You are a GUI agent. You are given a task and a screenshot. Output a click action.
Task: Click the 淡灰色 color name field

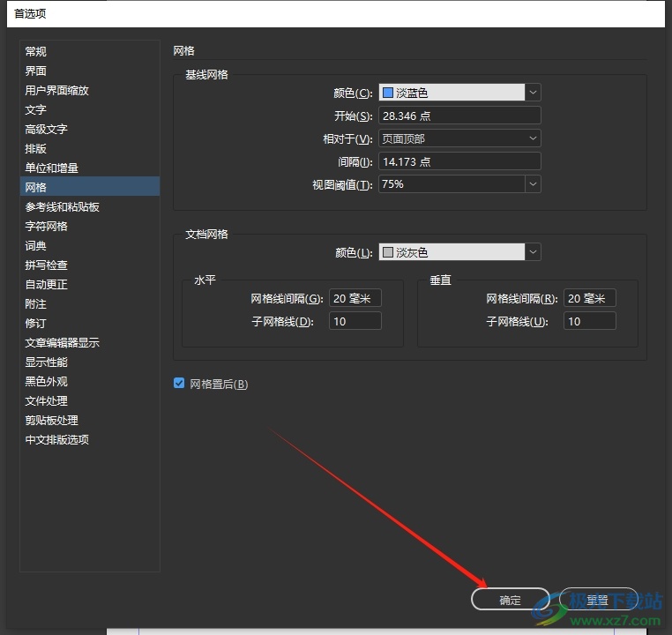(452, 252)
